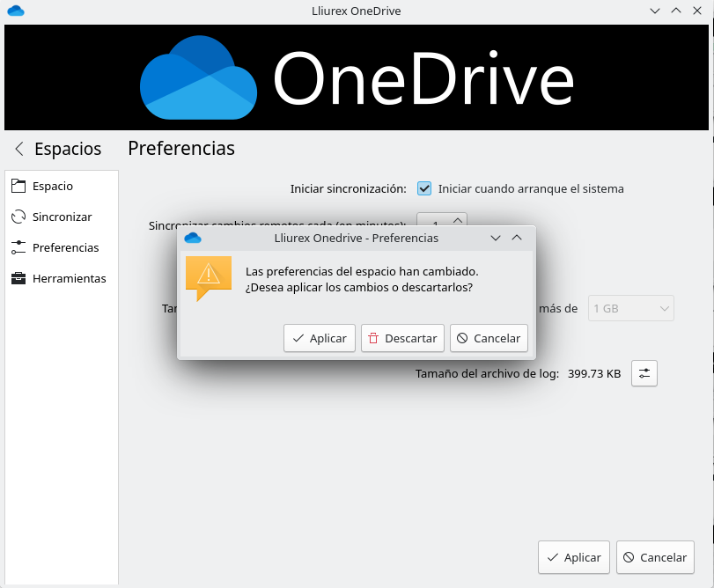This screenshot has width=714, height=588.
Task: Click the Herramientas toolbox icon
Action: [18, 278]
